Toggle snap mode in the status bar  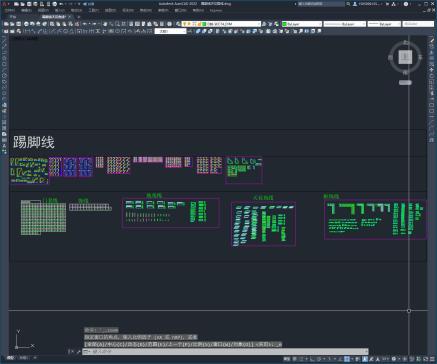301,359
